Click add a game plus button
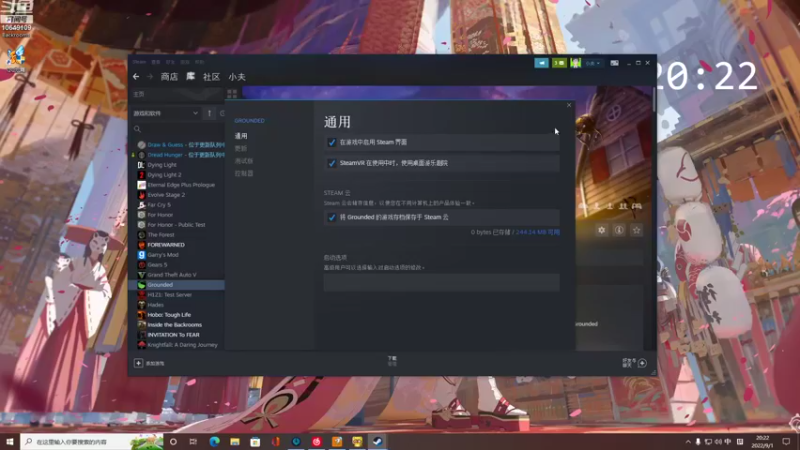800x450 pixels. pyautogui.click(x=138, y=363)
